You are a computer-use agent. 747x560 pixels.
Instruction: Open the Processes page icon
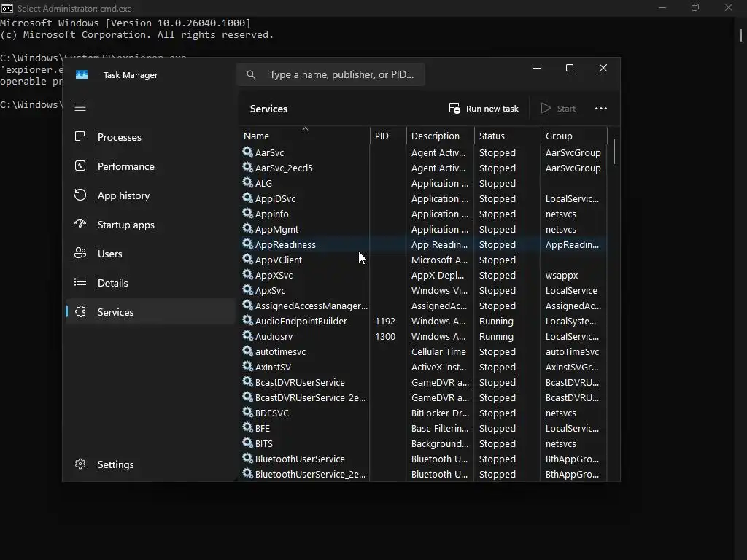(80, 137)
